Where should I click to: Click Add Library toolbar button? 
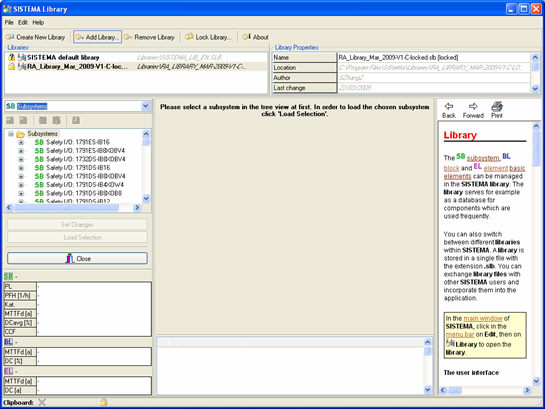tap(97, 37)
